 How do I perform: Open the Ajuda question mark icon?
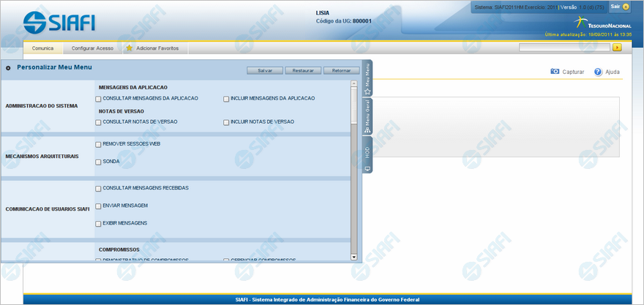click(598, 72)
